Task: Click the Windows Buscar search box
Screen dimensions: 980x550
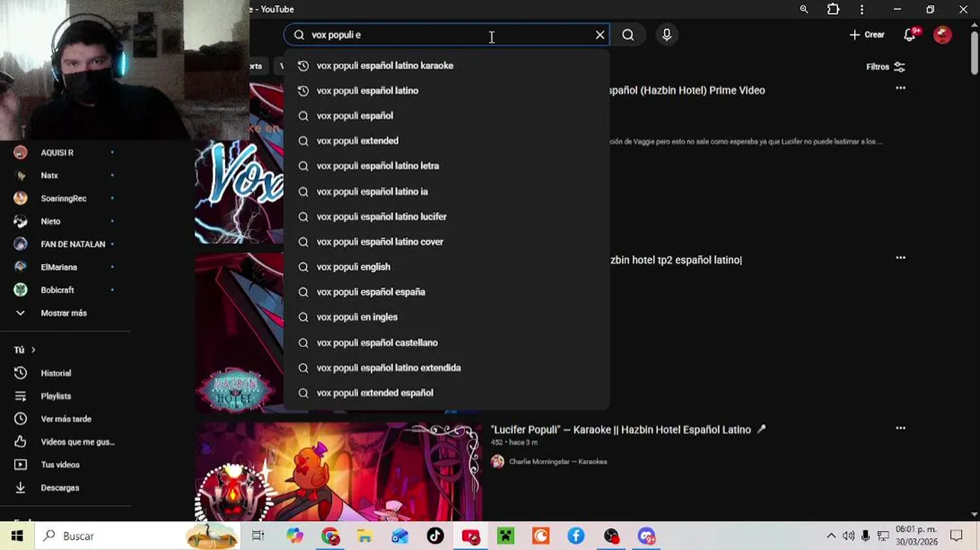Action: 137,536
